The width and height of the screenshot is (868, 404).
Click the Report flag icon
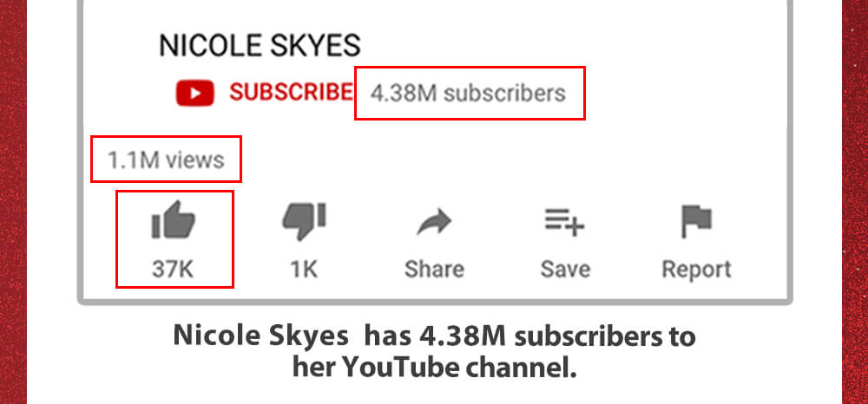pyautogui.click(x=696, y=222)
